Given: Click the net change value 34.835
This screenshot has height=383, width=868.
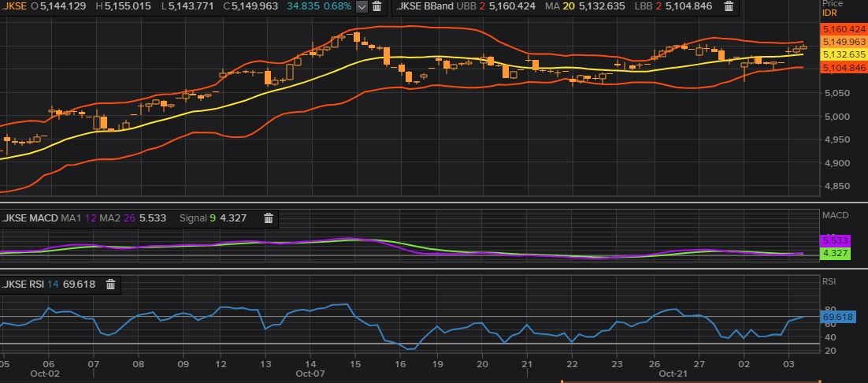Looking at the screenshot, I should tap(302, 6).
